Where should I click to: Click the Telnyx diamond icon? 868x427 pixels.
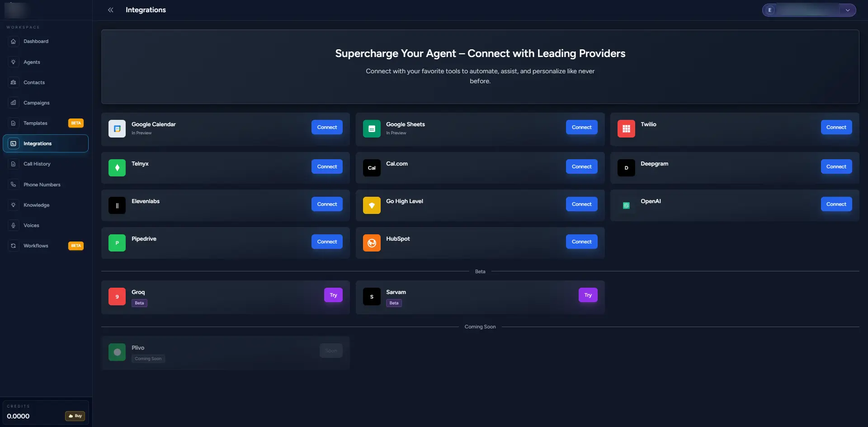pyautogui.click(x=117, y=168)
